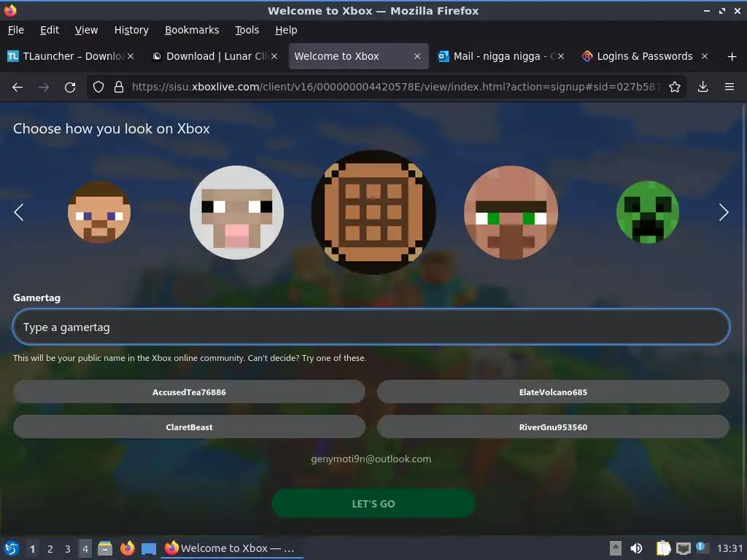The height and width of the screenshot is (560, 747).
Task: Use suggested gamertag AccusedTea76886
Action: (189, 392)
